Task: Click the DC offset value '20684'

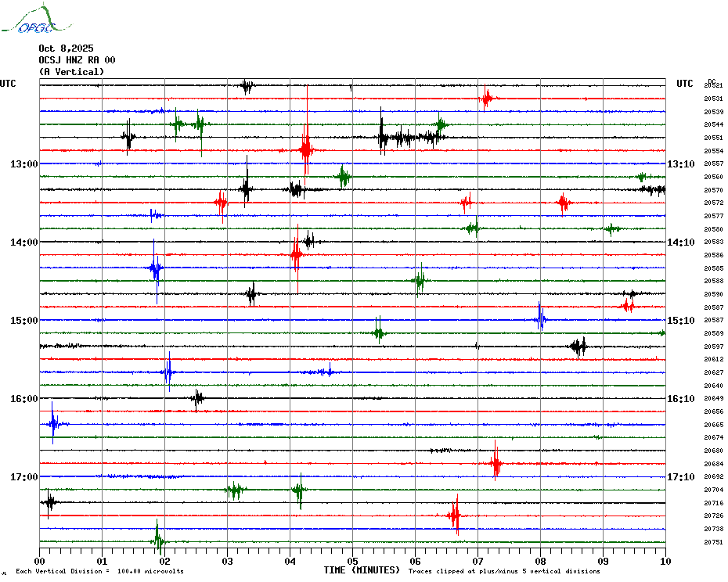Action: tap(714, 464)
